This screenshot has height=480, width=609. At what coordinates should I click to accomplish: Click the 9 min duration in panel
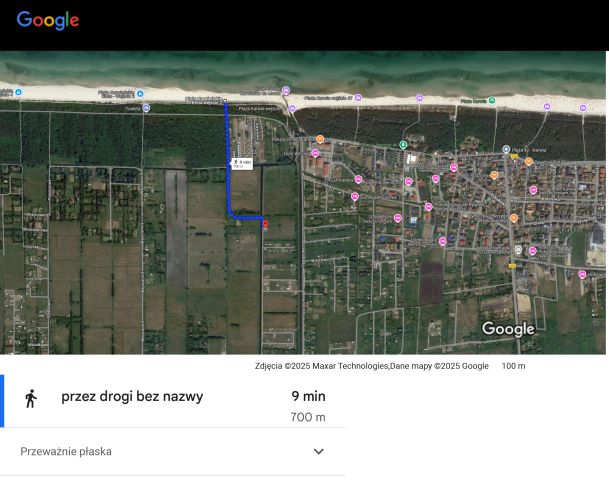308,397
